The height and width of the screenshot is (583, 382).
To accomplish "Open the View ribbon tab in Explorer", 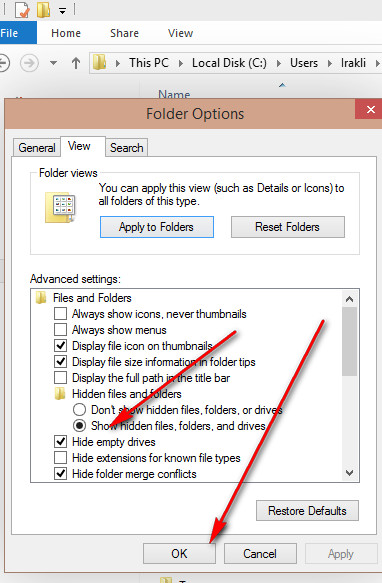I will pos(180,33).
